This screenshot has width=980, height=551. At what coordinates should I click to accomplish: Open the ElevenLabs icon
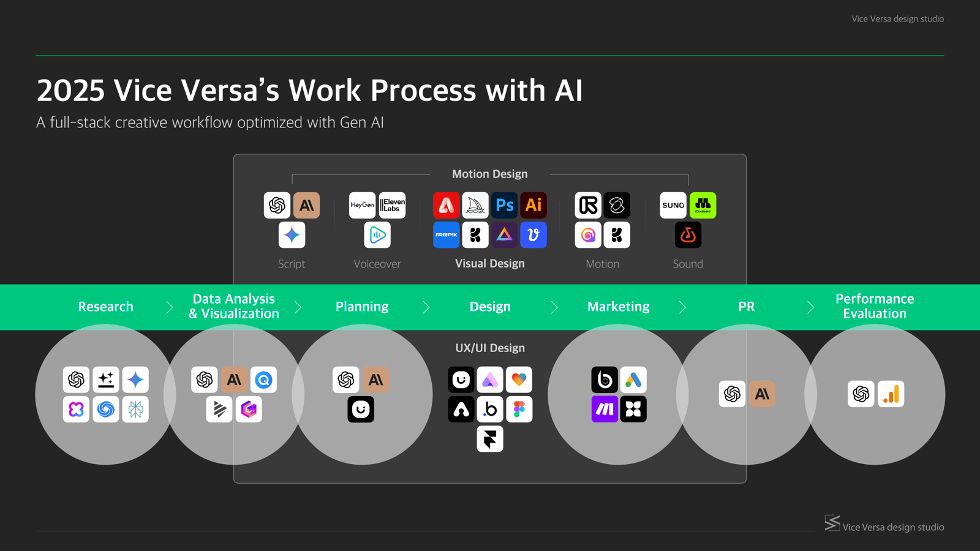pyautogui.click(x=392, y=205)
